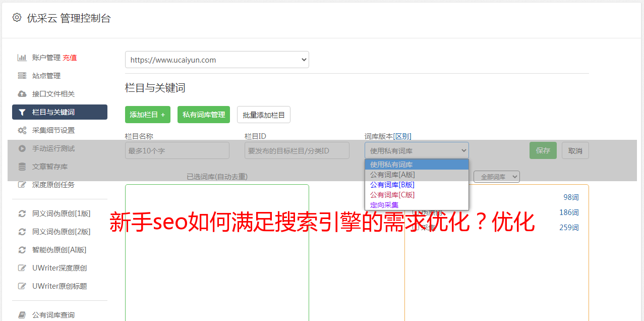Click the 186词 count
The width and height of the screenshot is (644, 321).
pyautogui.click(x=569, y=212)
